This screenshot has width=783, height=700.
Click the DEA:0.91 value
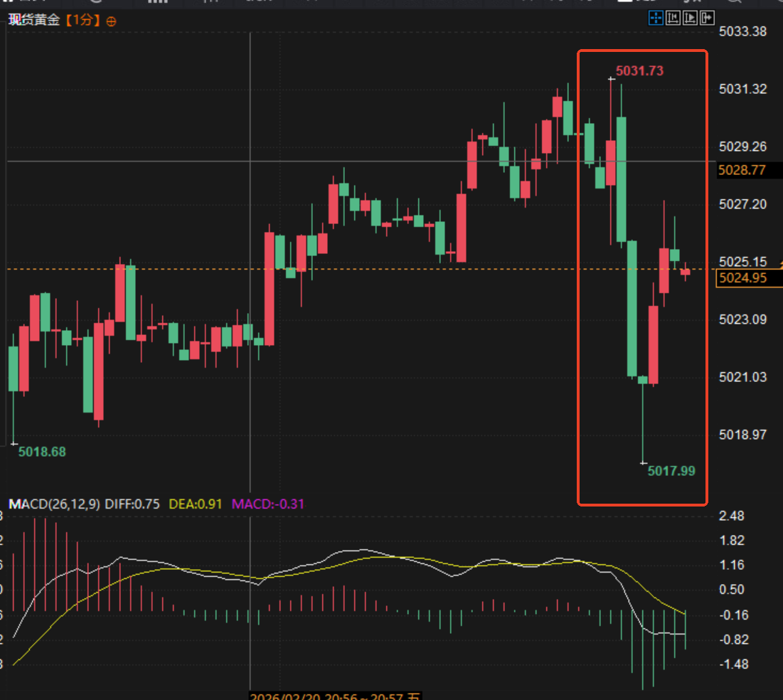click(196, 504)
